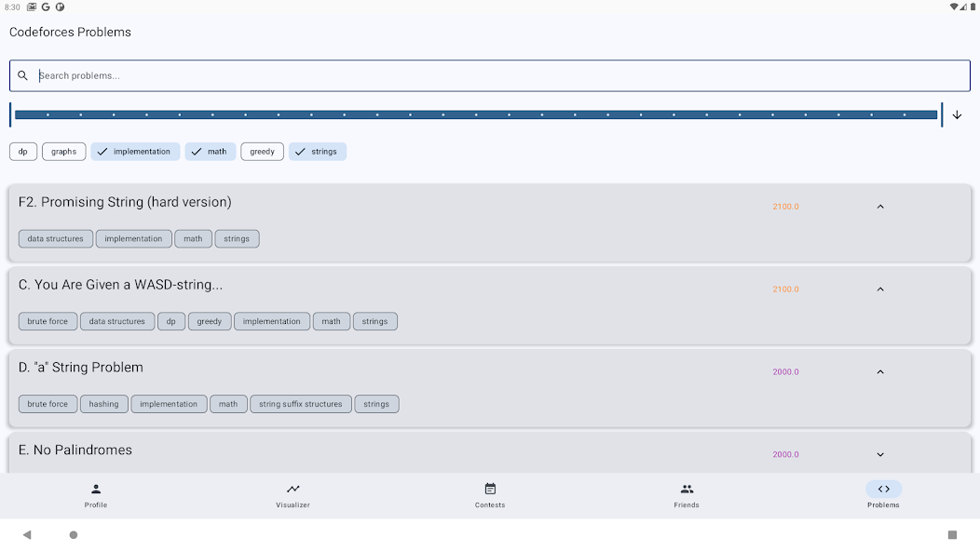Screen dimensions: 980x551
Task: Click greedy tag in WASD-string card
Action: (x=210, y=321)
